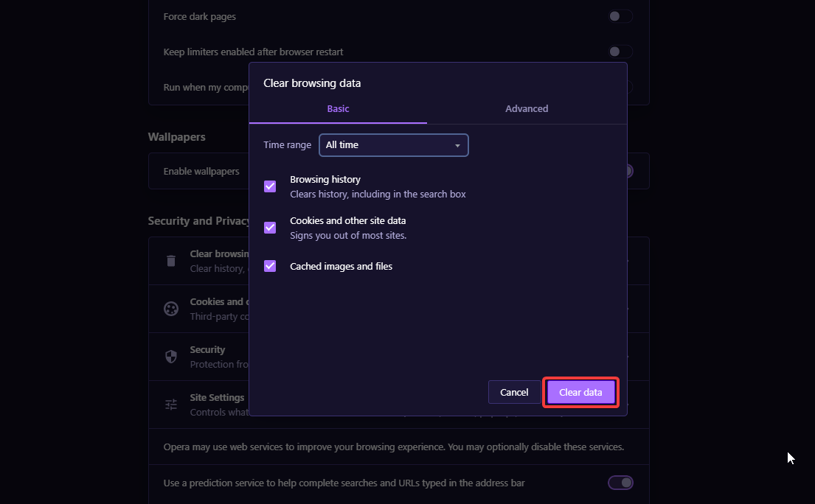
Task: Uncheck Cookies and other site data
Action: (269, 228)
